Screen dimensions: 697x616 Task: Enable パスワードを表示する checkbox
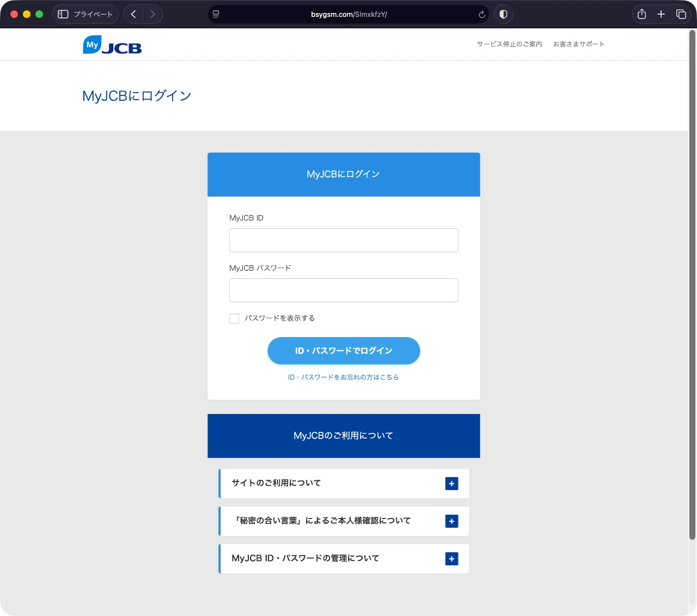click(234, 319)
